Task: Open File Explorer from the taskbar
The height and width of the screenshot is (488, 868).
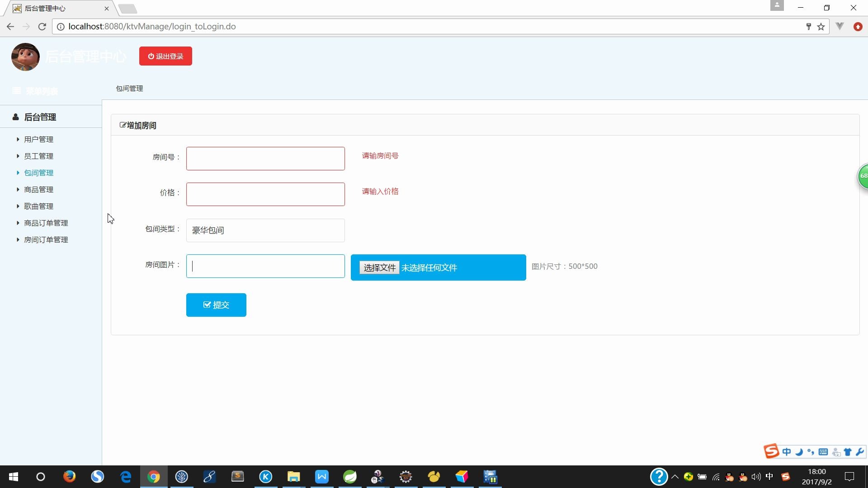Action: tap(294, 477)
